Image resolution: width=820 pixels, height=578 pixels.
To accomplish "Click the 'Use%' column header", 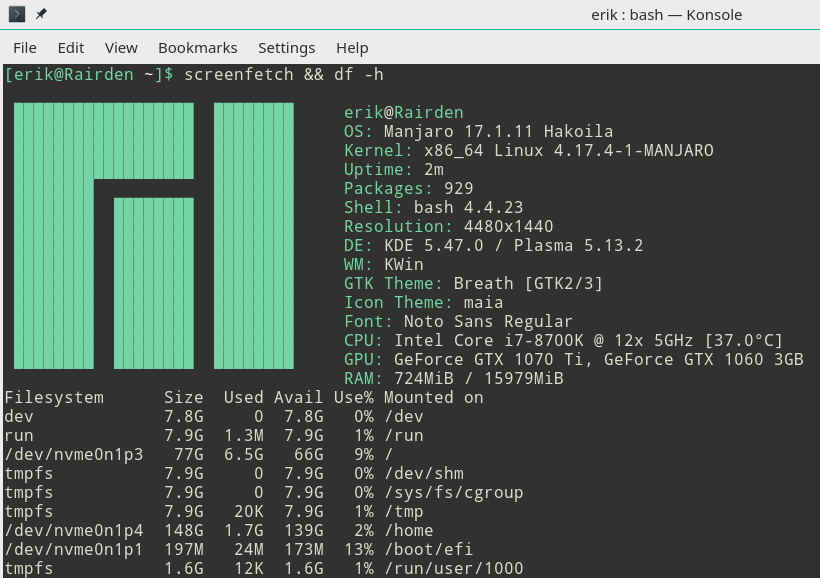I will click(354, 398).
